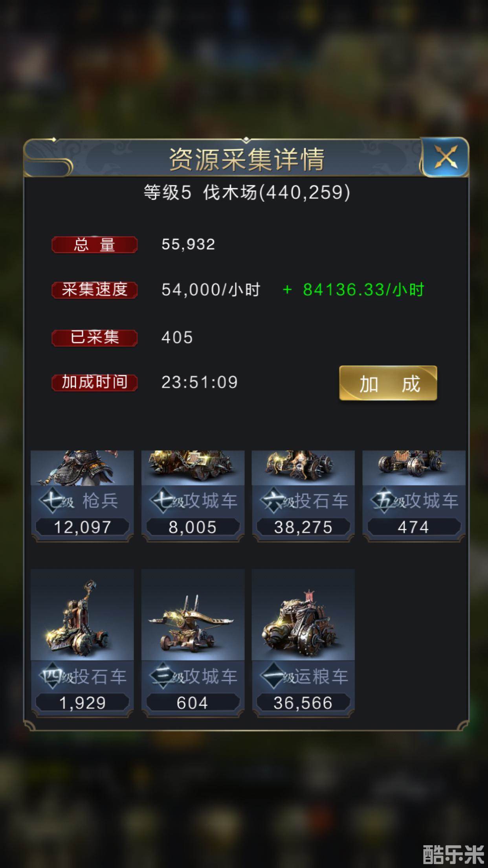
Task: Tap the 38,275 troop count badge
Action: (x=303, y=527)
